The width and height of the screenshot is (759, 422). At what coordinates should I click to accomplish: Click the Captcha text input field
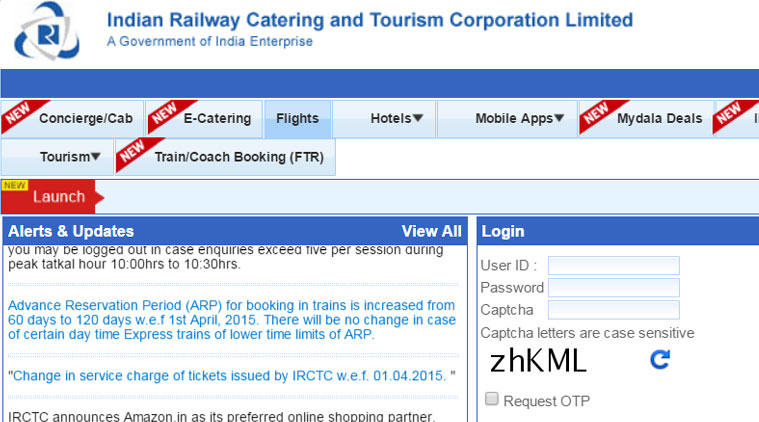pyautogui.click(x=613, y=310)
